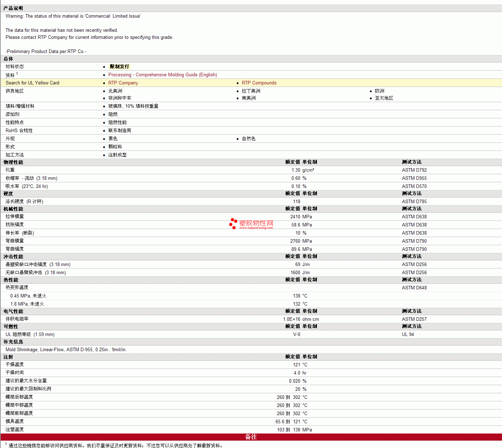Click the 热变形温度 row label
This screenshot has height=448, width=502.
(x=17, y=288)
